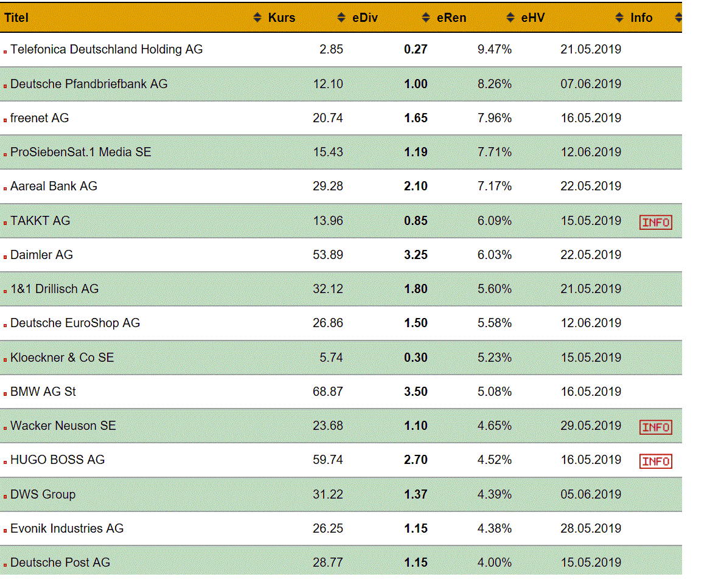Click the Kurs column header label
The height and width of the screenshot is (588, 707).
pos(281,18)
